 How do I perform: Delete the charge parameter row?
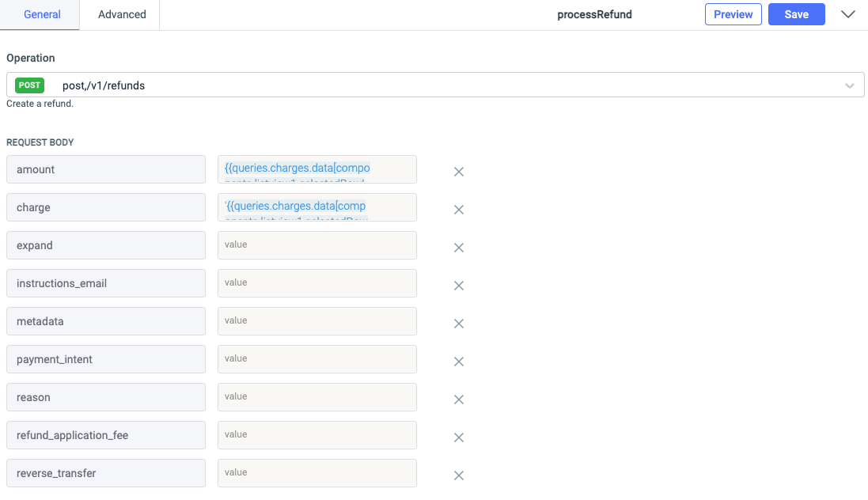pyautogui.click(x=458, y=210)
